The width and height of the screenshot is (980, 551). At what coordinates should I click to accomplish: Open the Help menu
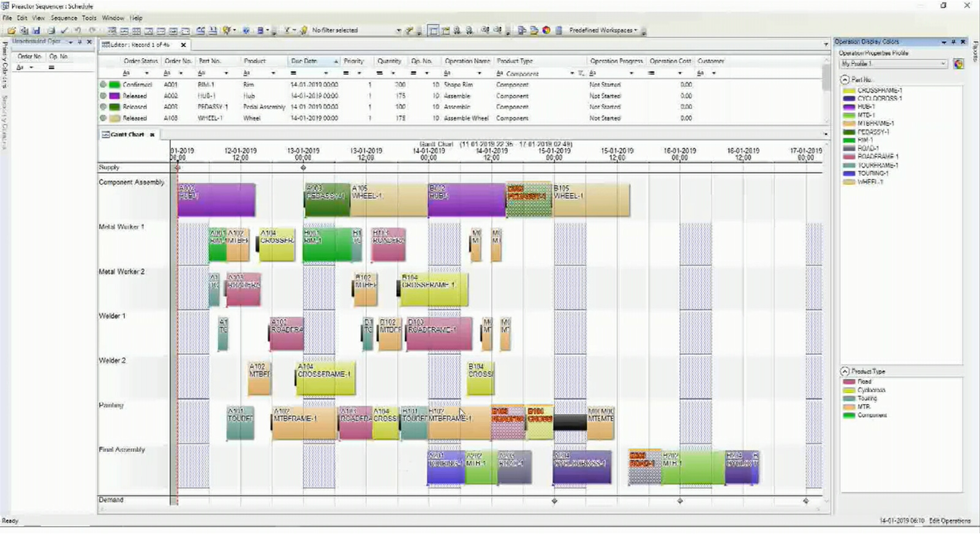coord(136,18)
